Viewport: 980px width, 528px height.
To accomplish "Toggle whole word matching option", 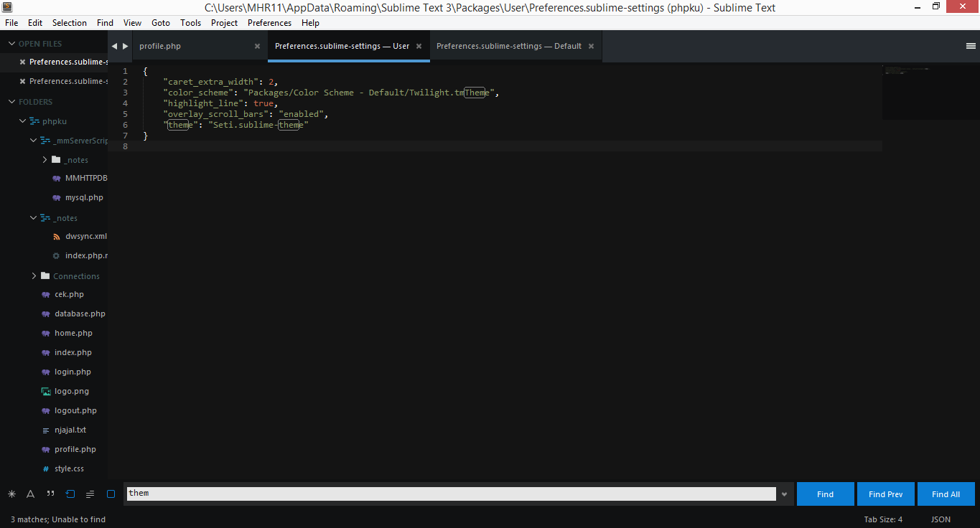I will (50, 494).
